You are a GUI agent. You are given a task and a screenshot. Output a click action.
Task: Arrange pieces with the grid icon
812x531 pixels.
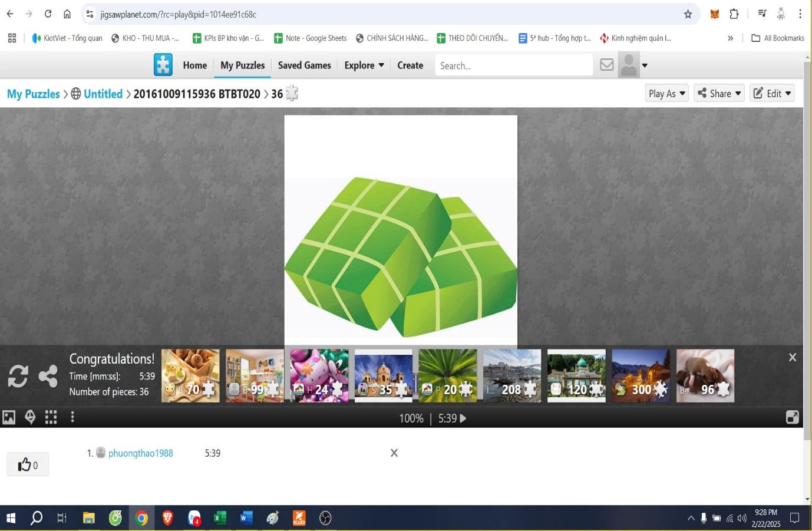coord(51,417)
